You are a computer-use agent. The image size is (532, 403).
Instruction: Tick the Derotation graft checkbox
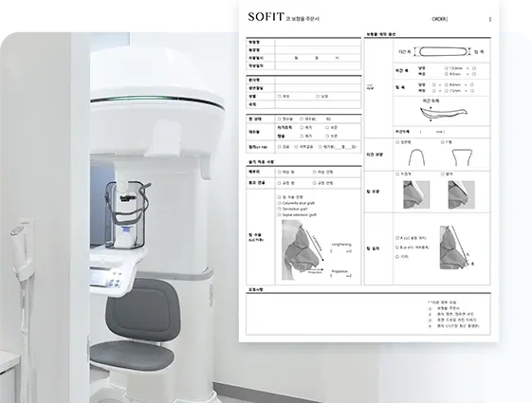tap(280, 209)
